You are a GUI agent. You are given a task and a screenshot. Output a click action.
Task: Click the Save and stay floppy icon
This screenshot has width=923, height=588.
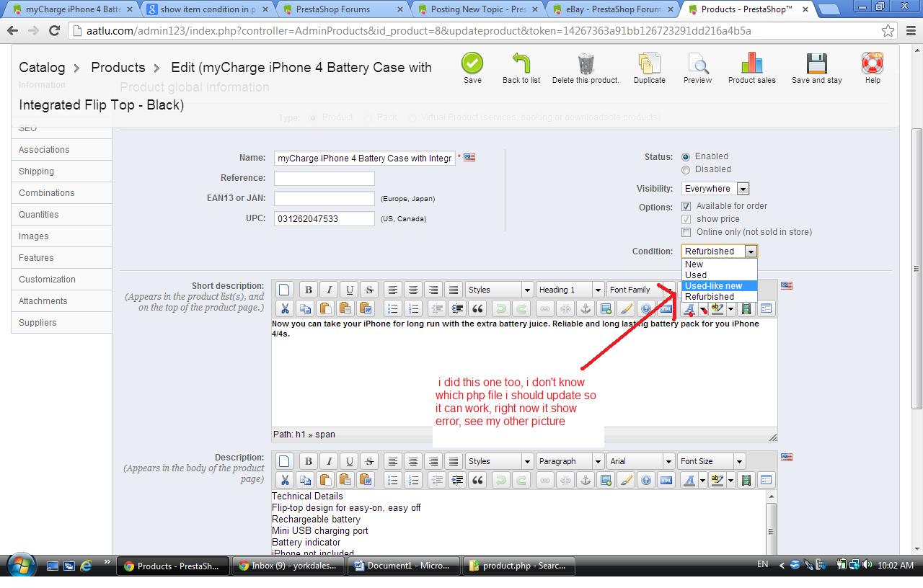[x=816, y=63]
